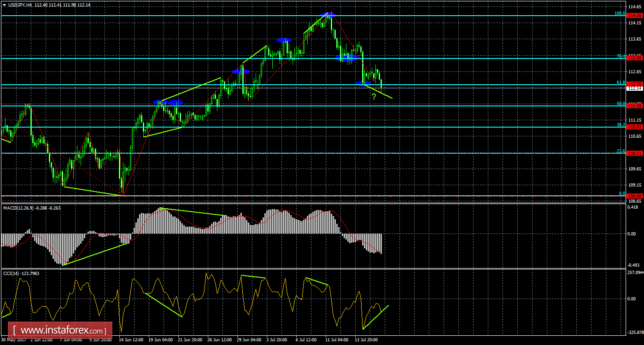Click the 109.15 price axis label
The width and height of the screenshot is (644, 345).
pos(635,185)
